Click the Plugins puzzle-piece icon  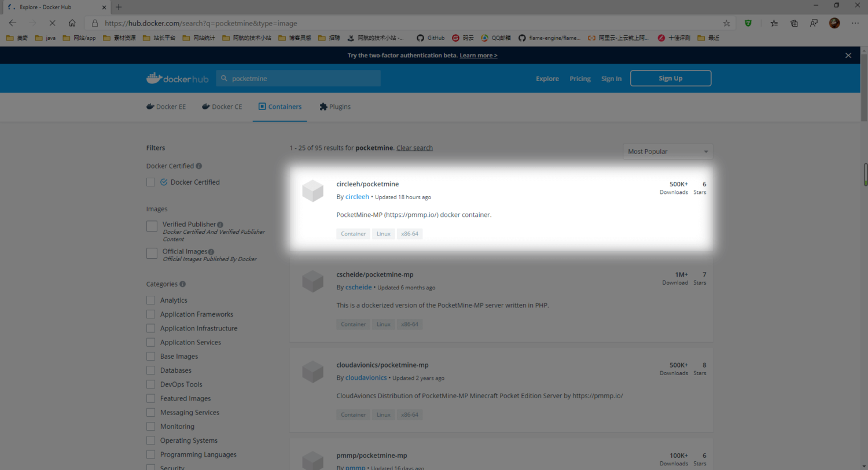[323, 107]
